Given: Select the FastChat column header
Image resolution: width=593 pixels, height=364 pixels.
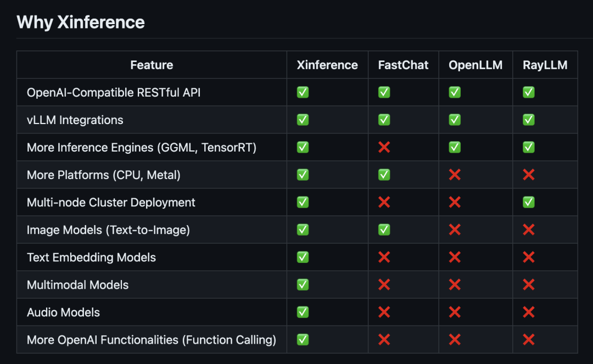Looking at the screenshot, I should coord(404,65).
